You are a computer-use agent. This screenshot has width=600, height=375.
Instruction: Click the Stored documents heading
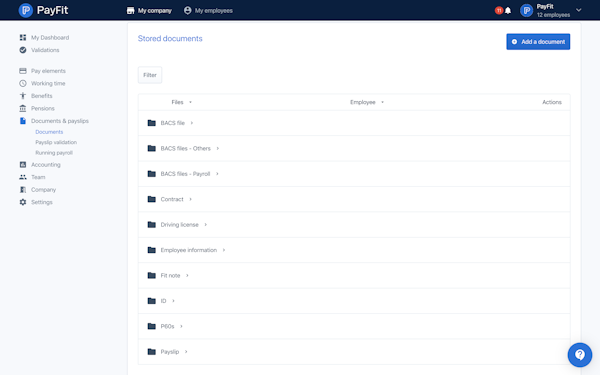(170, 39)
